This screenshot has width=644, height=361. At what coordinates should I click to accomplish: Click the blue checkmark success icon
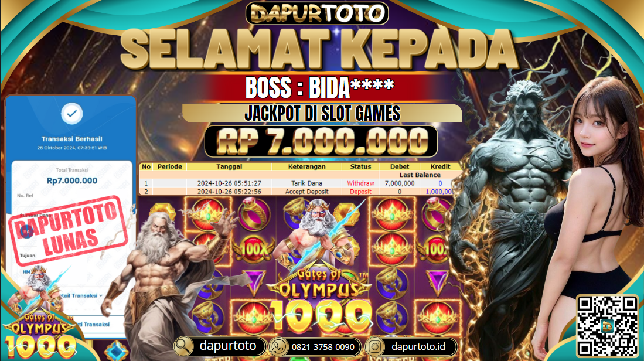tap(72, 114)
